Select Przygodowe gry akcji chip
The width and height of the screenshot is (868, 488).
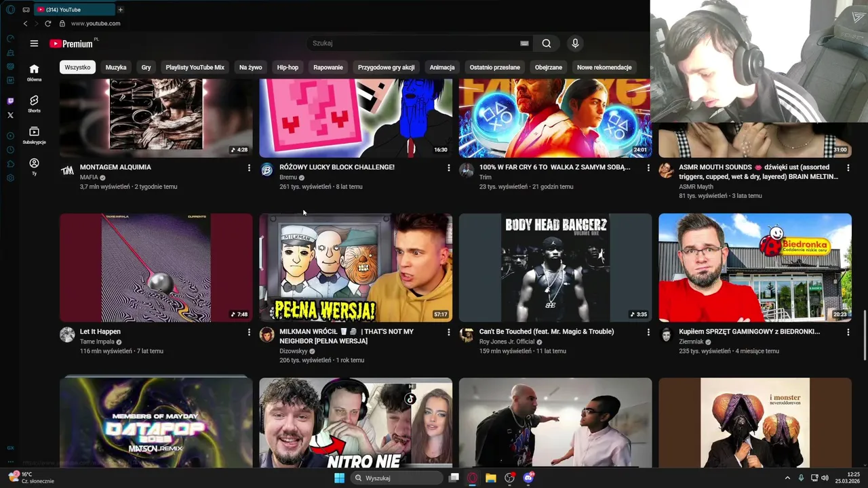[x=386, y=67]
